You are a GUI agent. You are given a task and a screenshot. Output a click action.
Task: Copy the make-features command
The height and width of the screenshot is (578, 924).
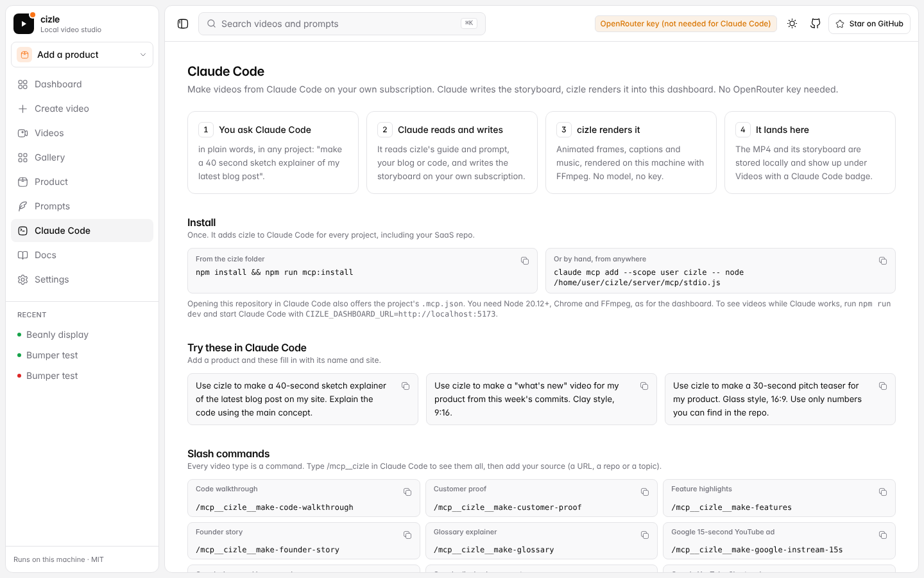click(883, 492)
